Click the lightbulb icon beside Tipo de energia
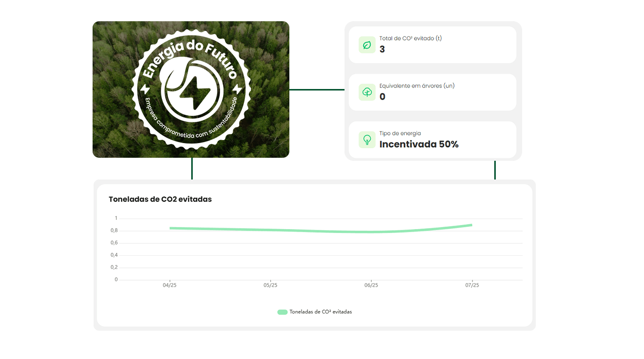The height and width of the screenshot is (359, 644). tap(367, 140)
